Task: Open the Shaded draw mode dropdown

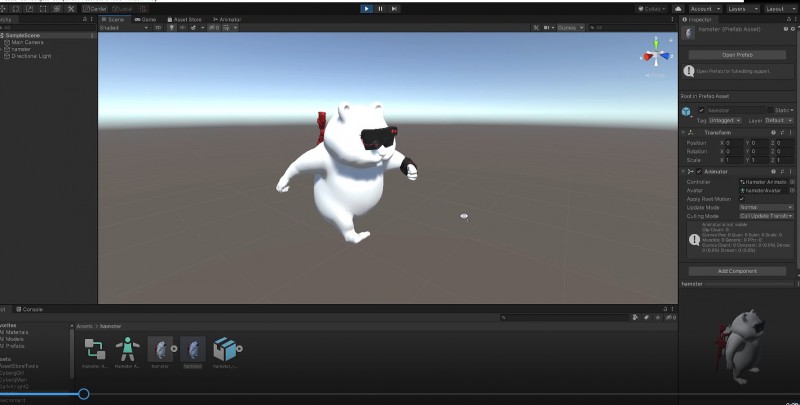Action: coord(123,28)
